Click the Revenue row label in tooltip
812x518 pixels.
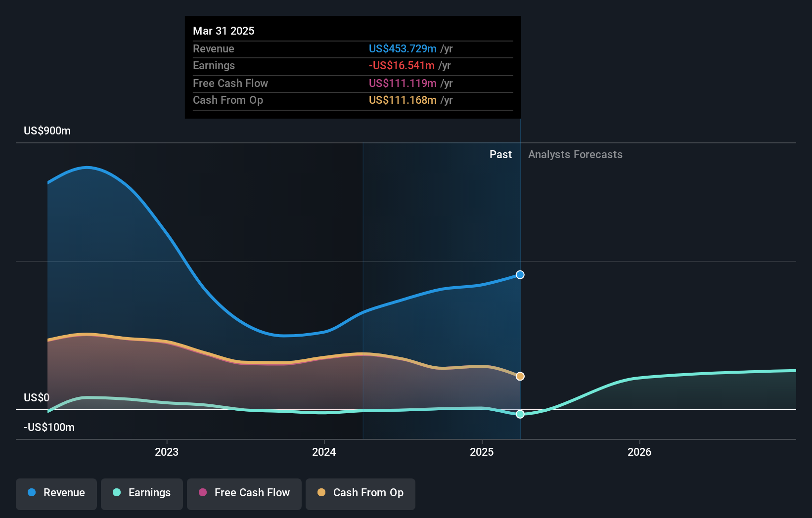tap(214, 48)
